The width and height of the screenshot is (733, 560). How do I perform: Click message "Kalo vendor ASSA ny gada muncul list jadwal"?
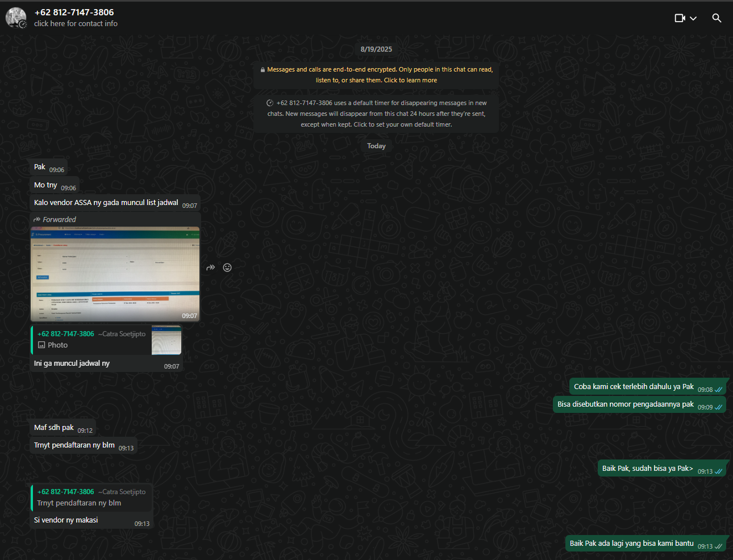(x=115, y=203)
